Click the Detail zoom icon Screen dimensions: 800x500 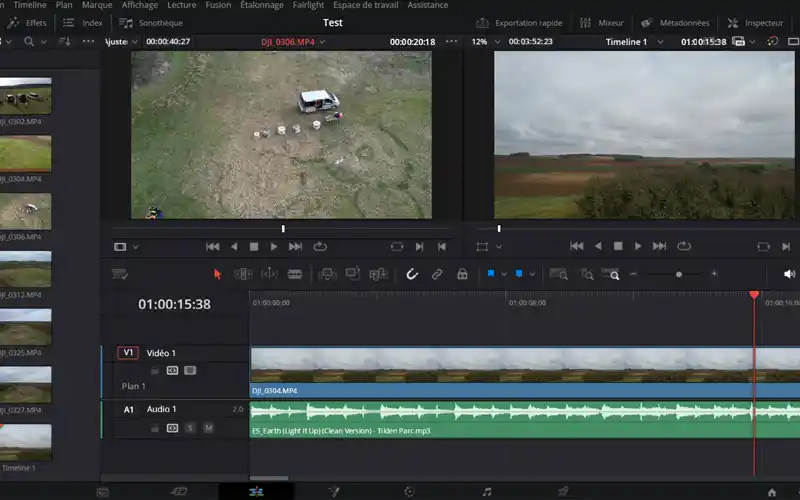click(587, 274)
